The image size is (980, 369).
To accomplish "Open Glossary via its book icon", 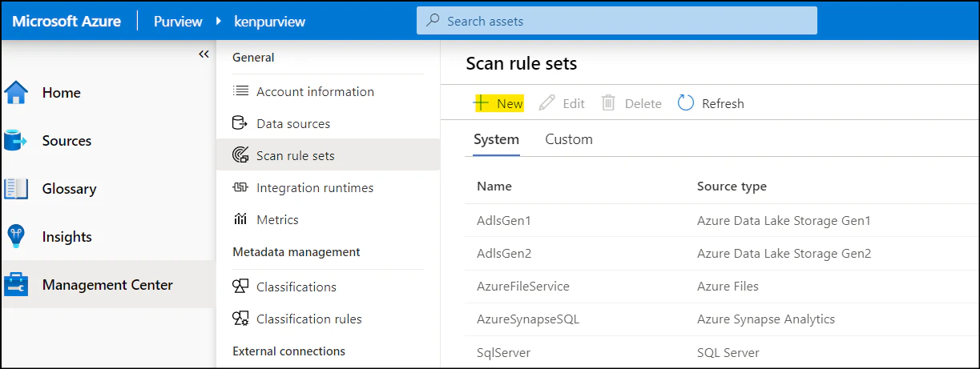I will [x=16, y=189].
